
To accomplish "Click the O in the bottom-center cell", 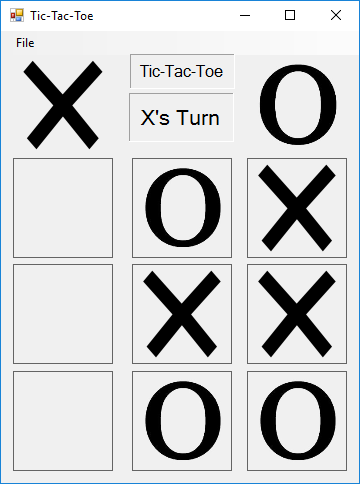I will [x=182, y=421].
